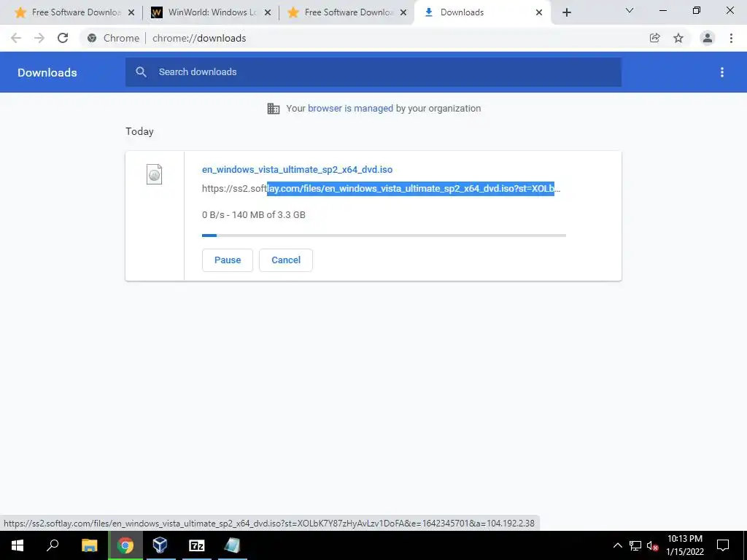Screen dimensions: 747x560
Task: Click the browser forward arrow
Action: click(39, 38)
